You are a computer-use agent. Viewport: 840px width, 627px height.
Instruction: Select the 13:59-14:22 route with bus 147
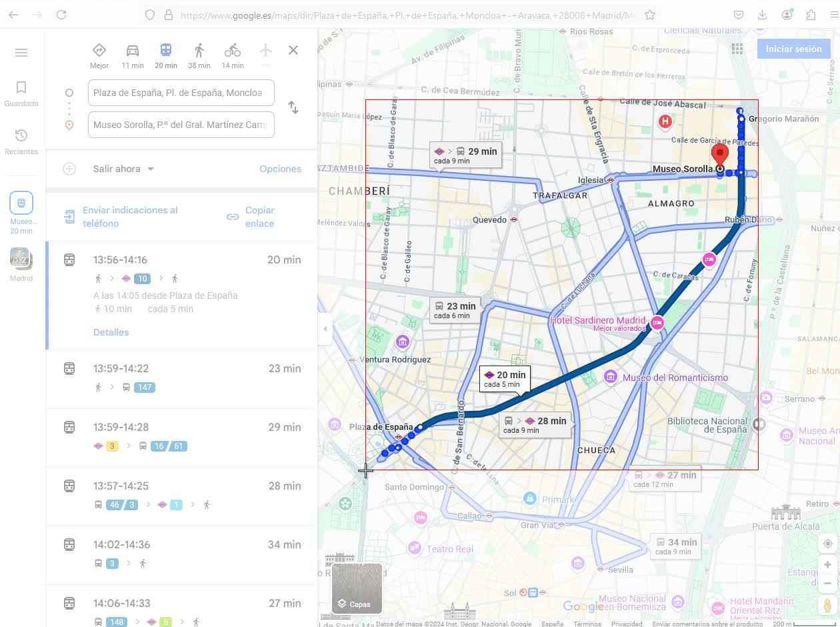(x=181, y=379)
